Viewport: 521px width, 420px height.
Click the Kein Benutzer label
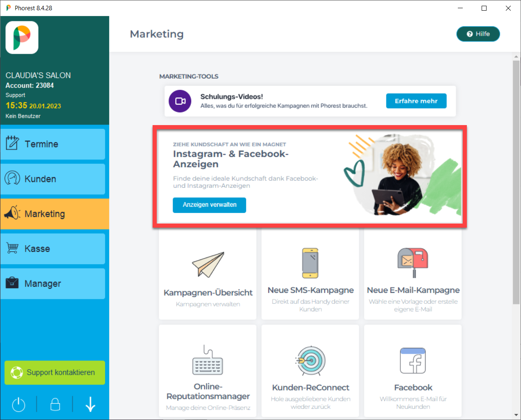(x=23, y=116)
